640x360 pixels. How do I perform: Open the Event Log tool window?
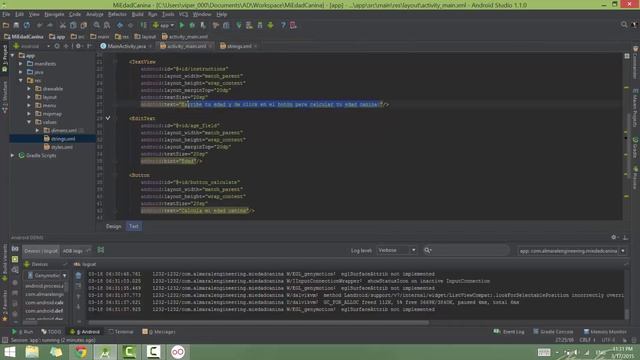tap(509, 331)
